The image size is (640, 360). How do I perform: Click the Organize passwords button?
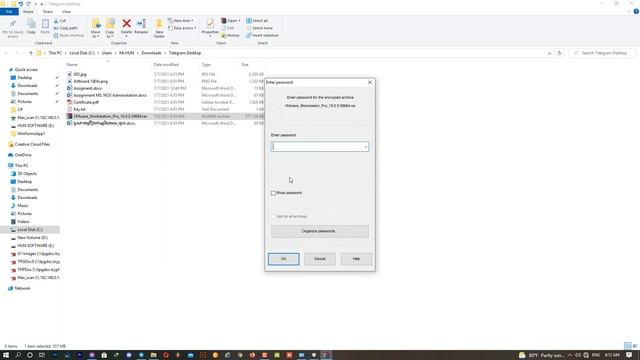(320, 231)
